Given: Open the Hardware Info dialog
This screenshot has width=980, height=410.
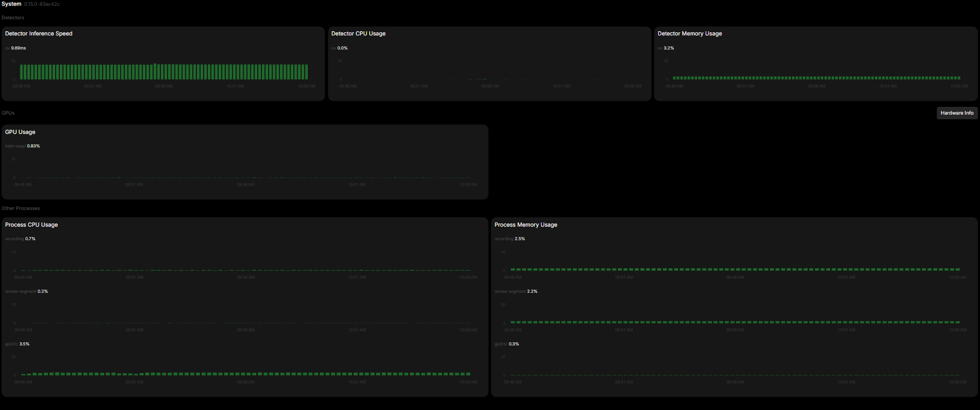Looking at the screenshot, I should 957,113.
